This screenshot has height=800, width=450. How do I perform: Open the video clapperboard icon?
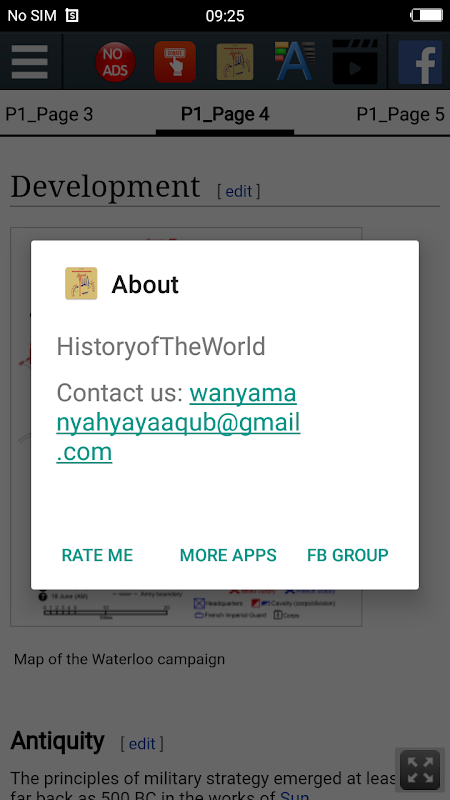pyautogui.click(x=355, y=62)
